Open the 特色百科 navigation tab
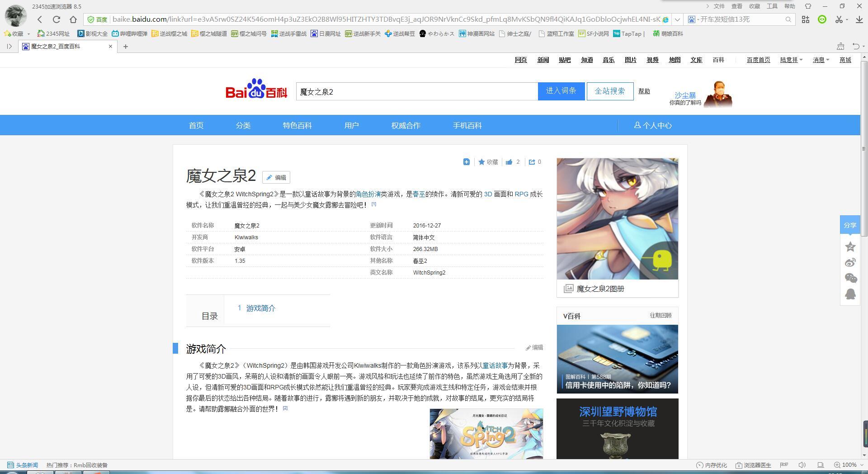Screen dimensions: 868x474 pos(297,125)
